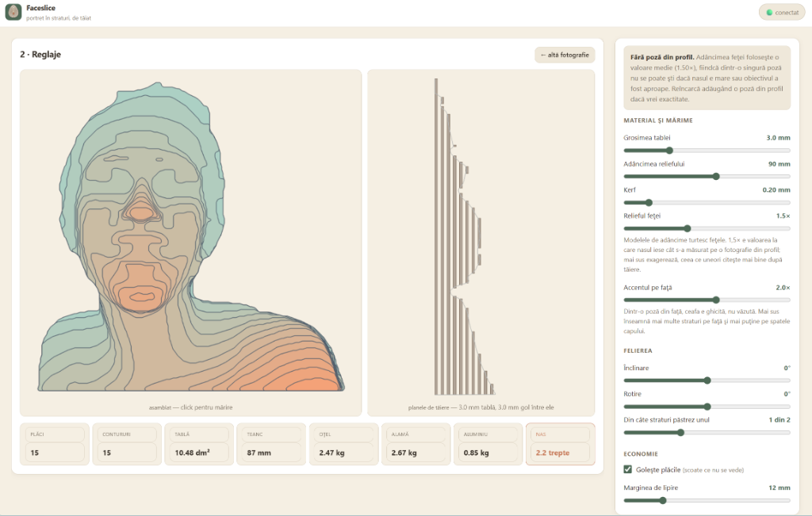Uncheck the Golește plăcile checkbox

[628, 469]
